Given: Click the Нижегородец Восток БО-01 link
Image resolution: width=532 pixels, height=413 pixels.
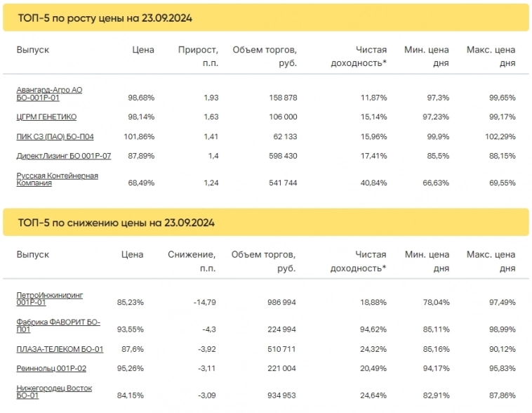Looking at the screenshot, I should point(54,391).
